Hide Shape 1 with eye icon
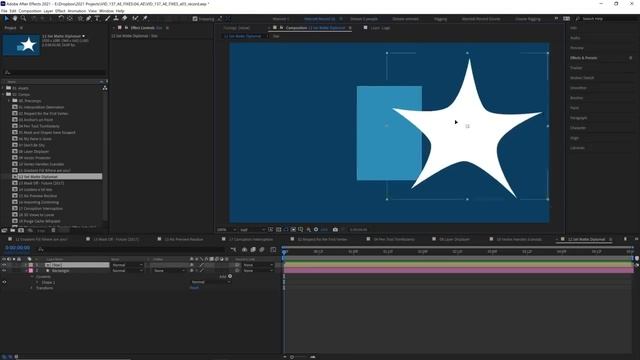 click(4, 282)
